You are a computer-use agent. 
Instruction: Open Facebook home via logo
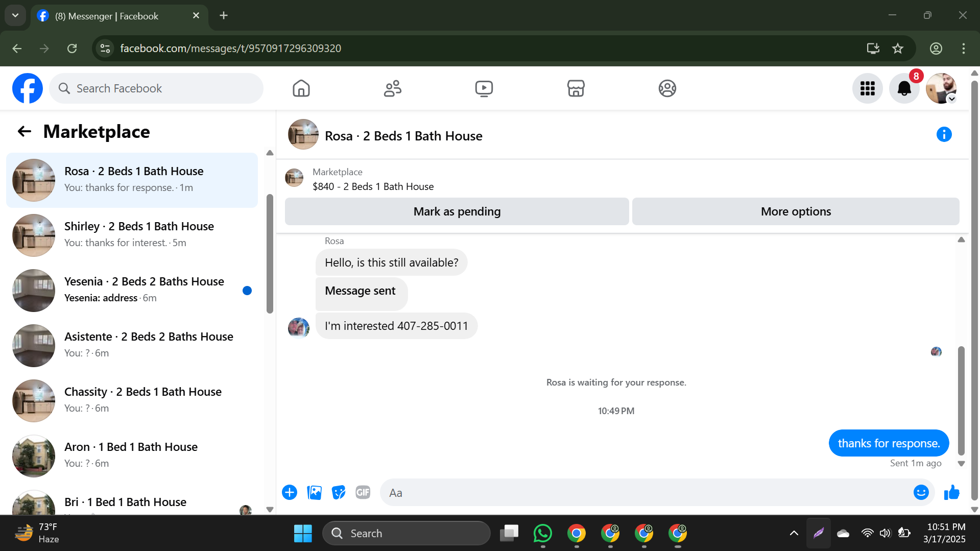pyautogui.click(x=28, y=88)
